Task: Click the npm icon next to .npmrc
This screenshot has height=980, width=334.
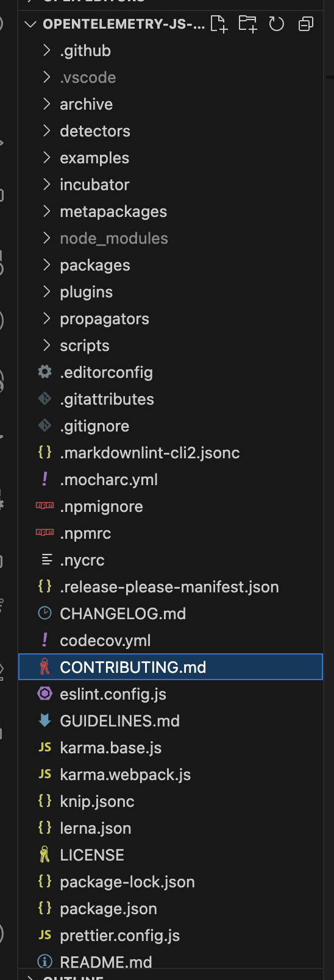Action: click(x=44, y=533)
